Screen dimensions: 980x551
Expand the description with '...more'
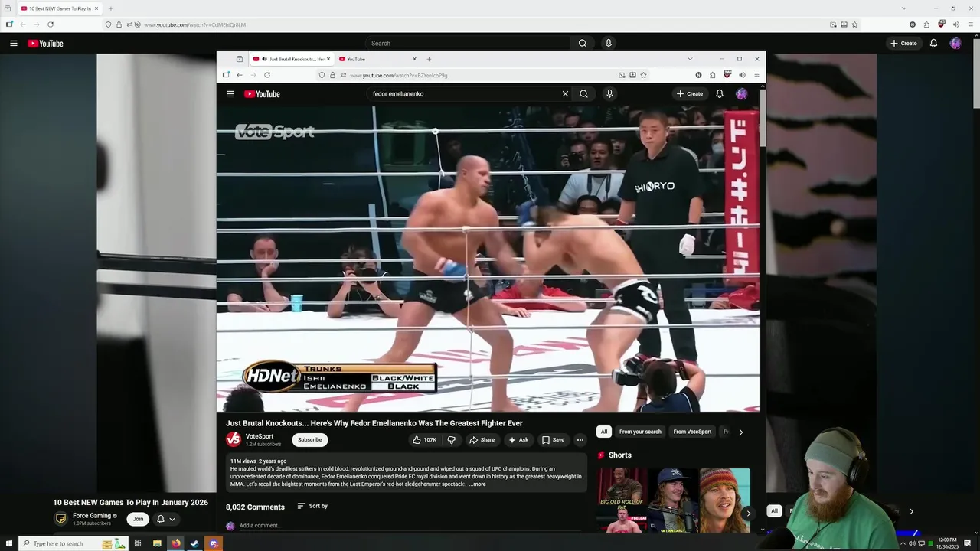click(x=477, y=484)
